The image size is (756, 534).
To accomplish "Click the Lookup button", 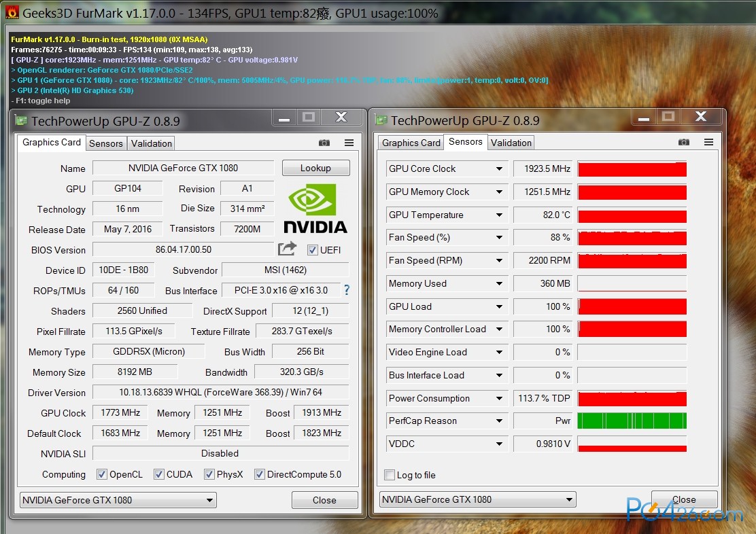I will click(x=316, y=168).
